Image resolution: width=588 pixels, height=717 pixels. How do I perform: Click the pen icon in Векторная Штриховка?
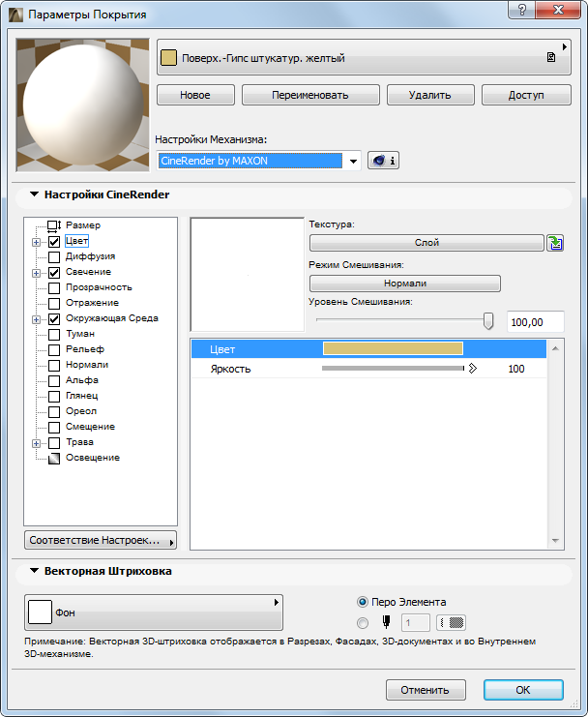pos(386,622)
